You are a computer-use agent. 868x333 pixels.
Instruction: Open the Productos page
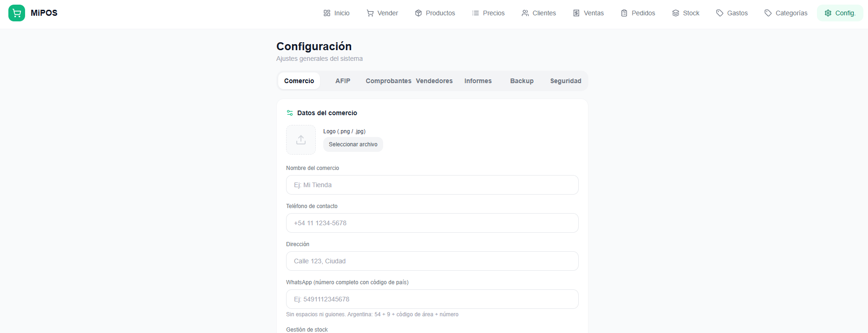[435, 13]
